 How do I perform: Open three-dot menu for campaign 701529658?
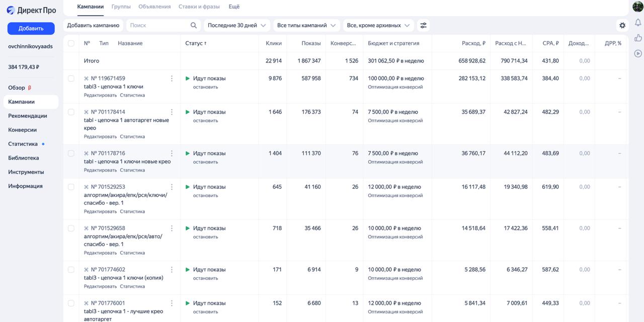point(172,228)
